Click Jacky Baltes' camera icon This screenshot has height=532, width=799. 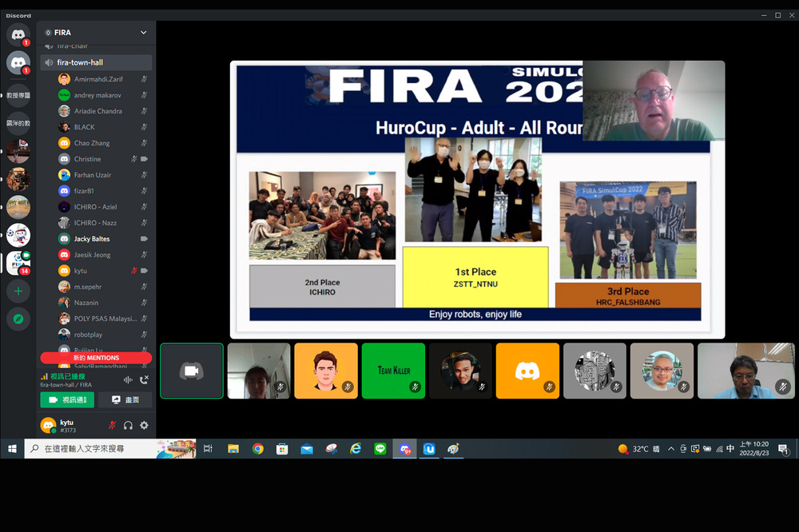pos(144,239)
